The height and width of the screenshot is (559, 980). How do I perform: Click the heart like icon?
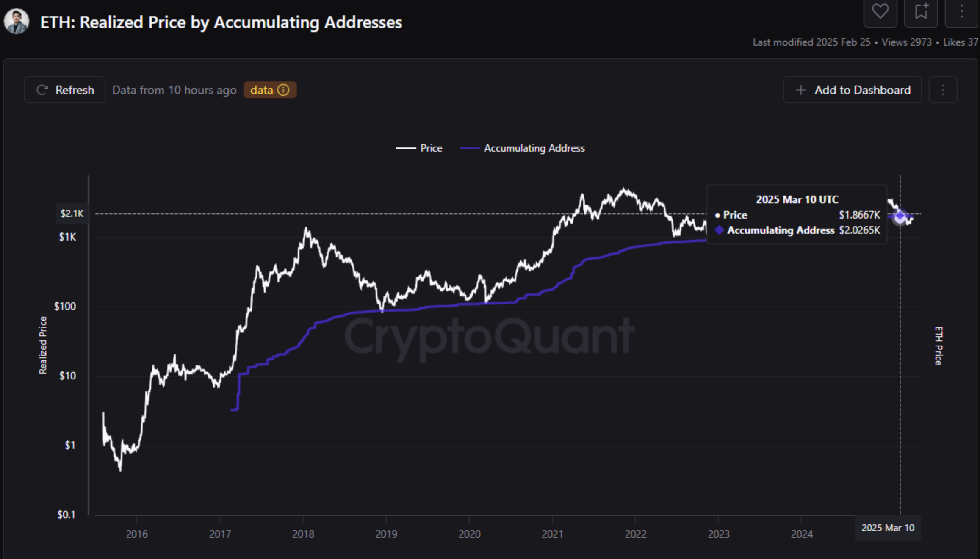880,11
